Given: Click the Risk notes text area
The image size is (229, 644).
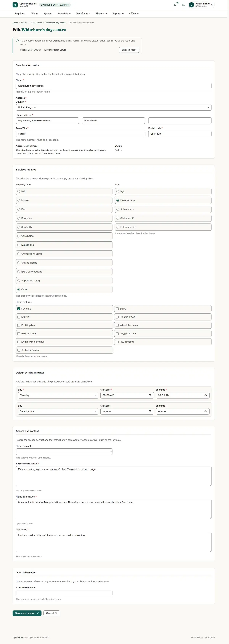Looking at the screenshot, I should 114,542.
